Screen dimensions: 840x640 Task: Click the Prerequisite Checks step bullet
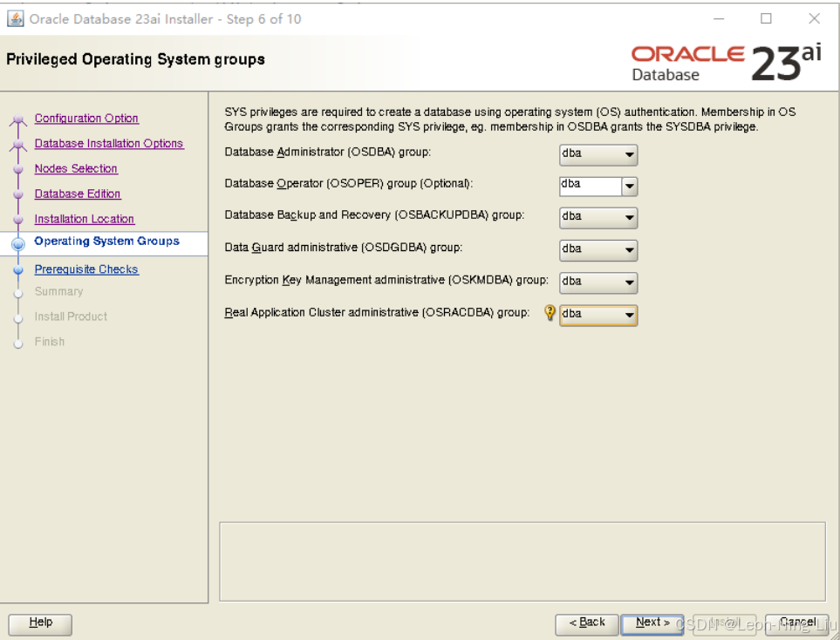point(18,270)
